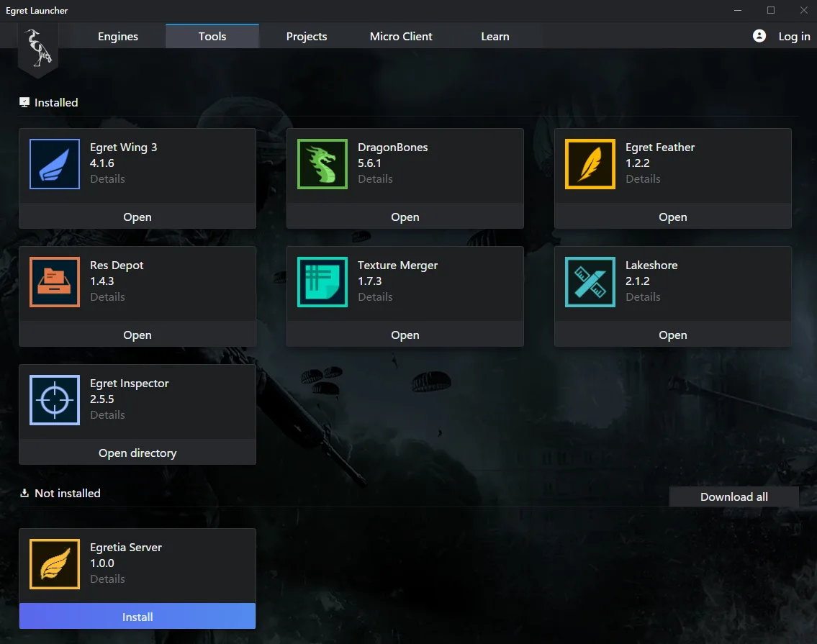817x644 pixels.
Task: Open Res Depot
Action: (x=137, y=335)
